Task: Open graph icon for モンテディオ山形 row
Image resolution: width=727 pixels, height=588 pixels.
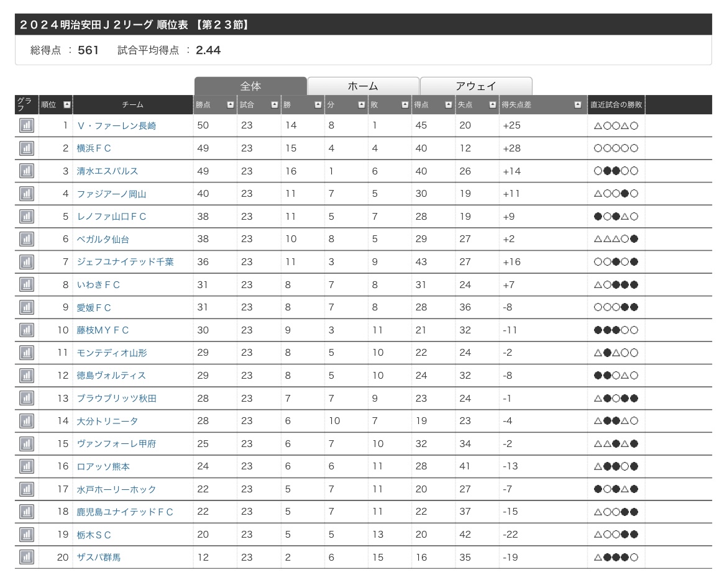Action: [27, 353]
